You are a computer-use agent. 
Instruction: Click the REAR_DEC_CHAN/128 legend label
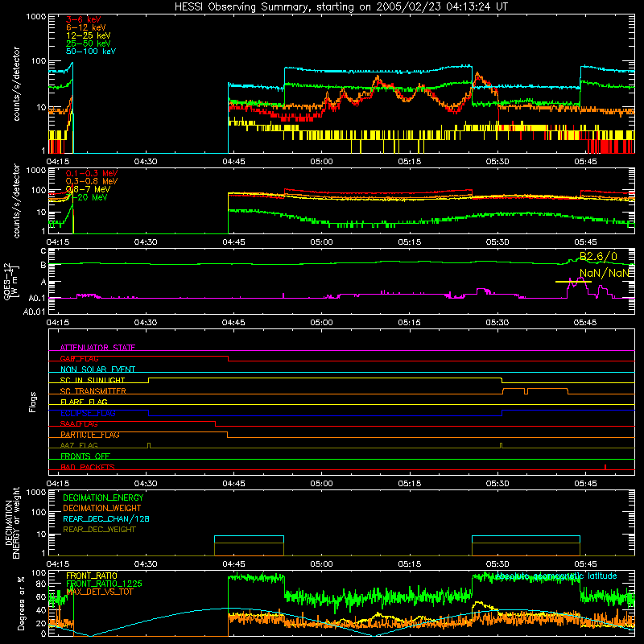106,518
